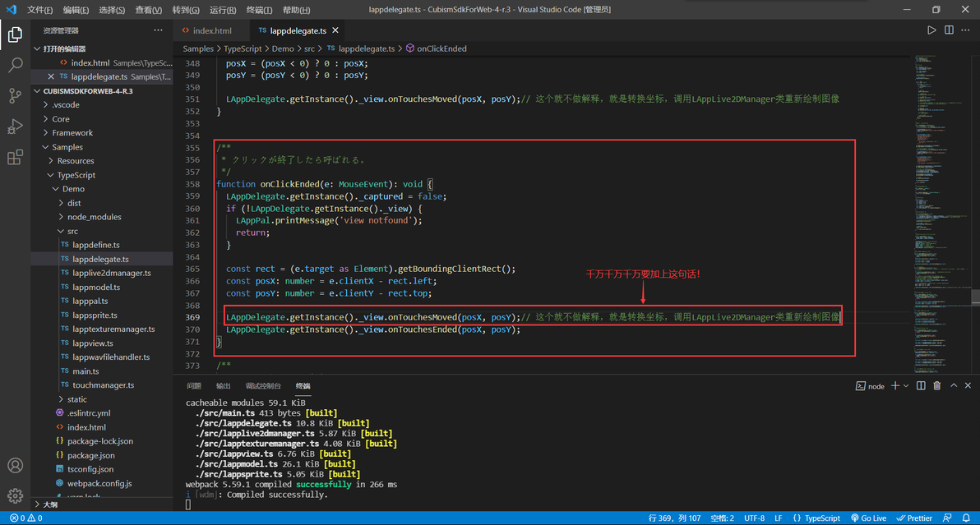Kill terminal with trash icon
Screen dimensions: 980x525
tap(937, 386)
